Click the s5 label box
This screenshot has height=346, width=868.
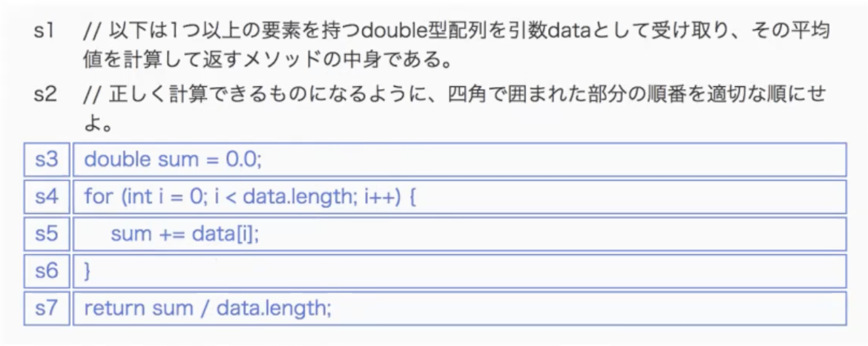[x=46, y=234]
